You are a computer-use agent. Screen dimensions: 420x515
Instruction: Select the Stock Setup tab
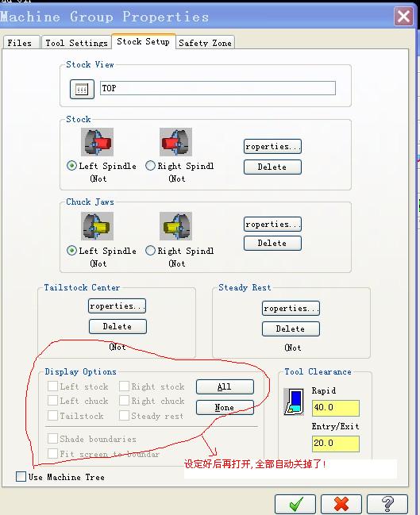tap(143, 42)
